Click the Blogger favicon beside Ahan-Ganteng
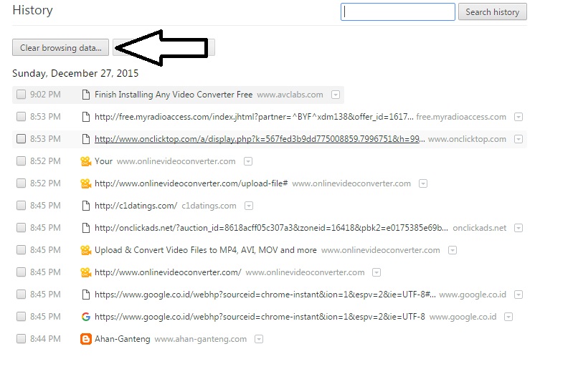 [86, 339]
